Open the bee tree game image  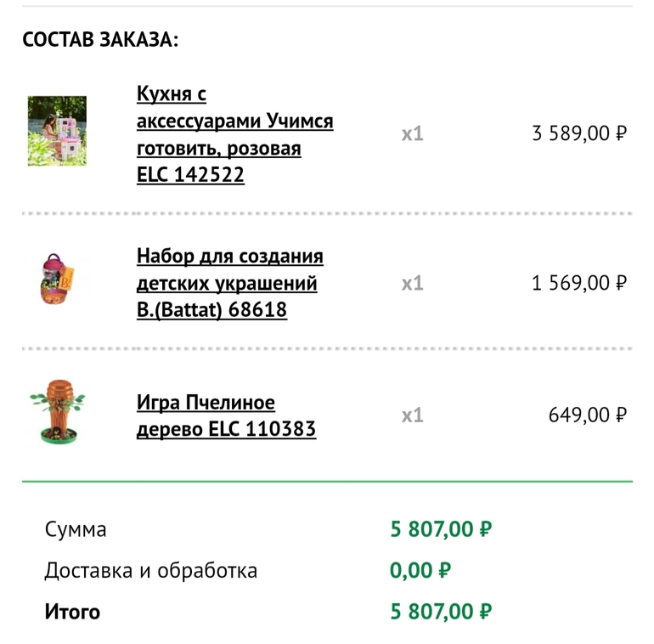click(57, 414)
